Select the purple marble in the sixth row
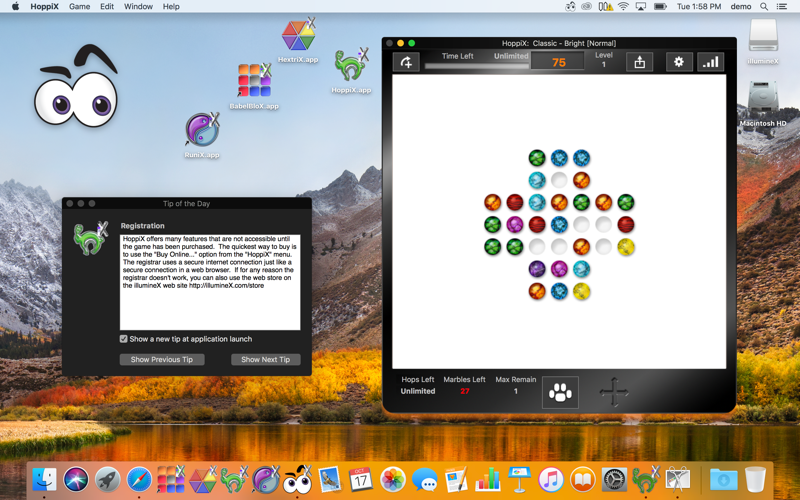 coord(537,269)
